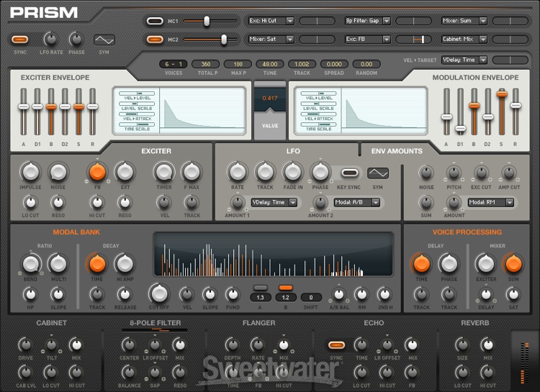Click the Env Amounts PITCH knob
Image resolution: width=540 pixels, height=392 pixels.
[454, 173]
